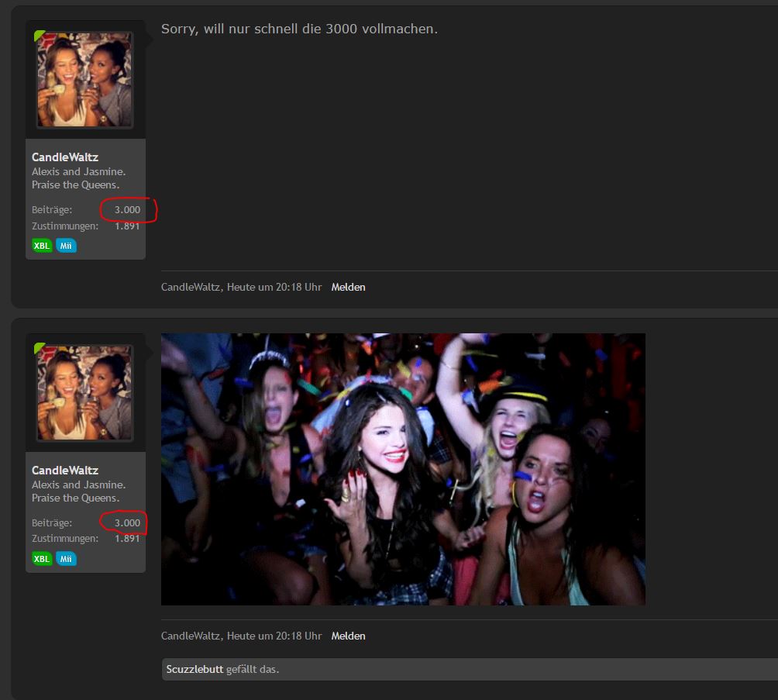Click the Zustimmungen: label in the second post
The width and height of the screenshot is (778, 700).
[65, 539]
